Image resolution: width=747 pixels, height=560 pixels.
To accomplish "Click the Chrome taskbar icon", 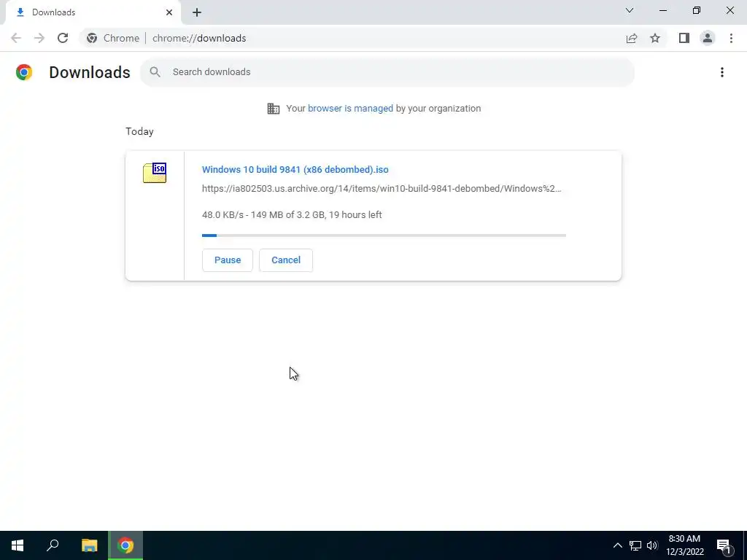I will 125,545.
